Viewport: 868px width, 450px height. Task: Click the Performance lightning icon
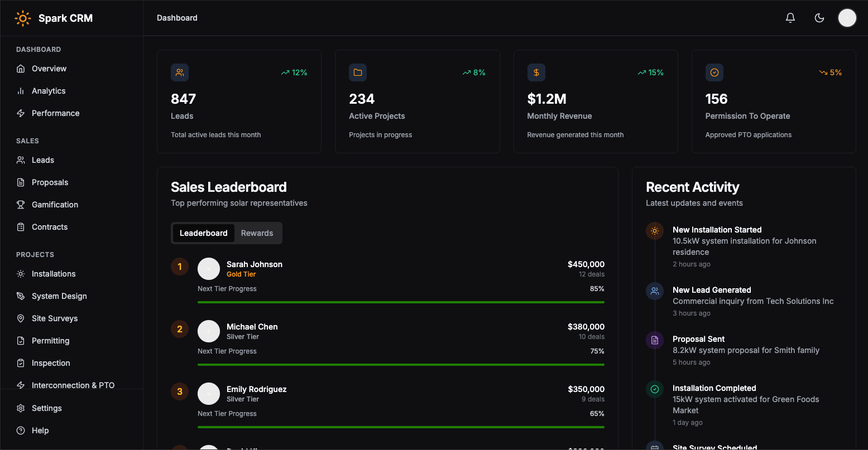[21, 113]
